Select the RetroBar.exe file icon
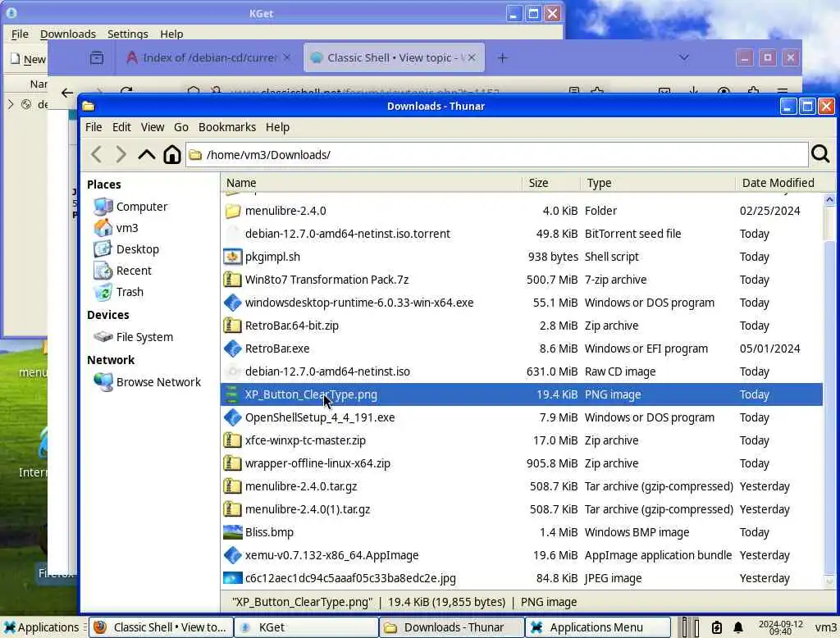 pyautogui.click(x=232, y=349)
